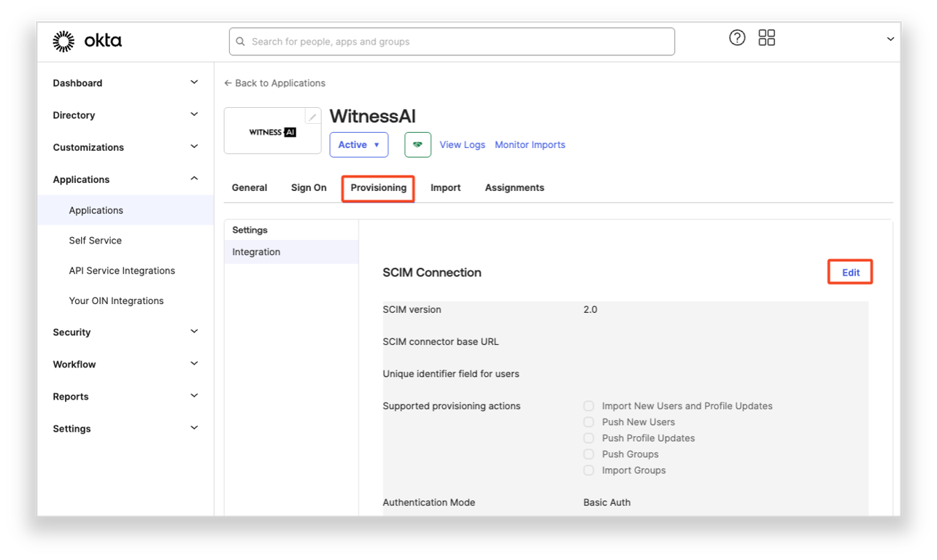
Task: Open the help question mark icon
Action: click(x=737, y=38)
